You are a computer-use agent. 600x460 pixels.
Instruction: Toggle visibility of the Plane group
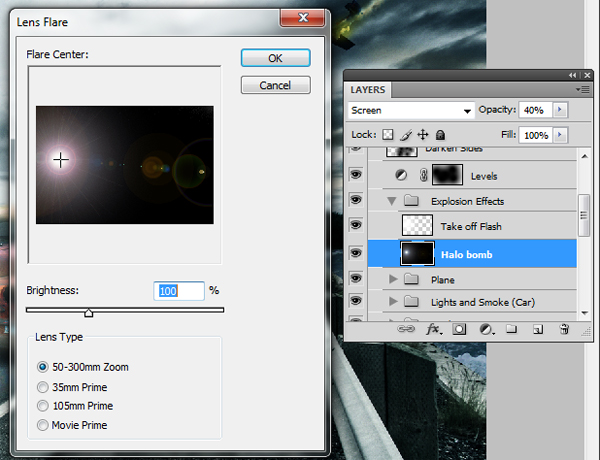click(355, 278)
